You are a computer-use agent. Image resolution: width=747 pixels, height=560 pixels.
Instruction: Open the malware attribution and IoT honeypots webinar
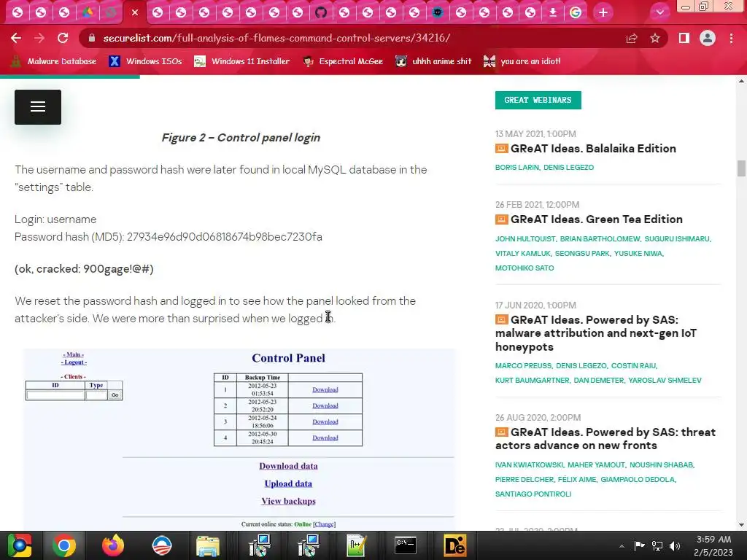coord(596,333)
